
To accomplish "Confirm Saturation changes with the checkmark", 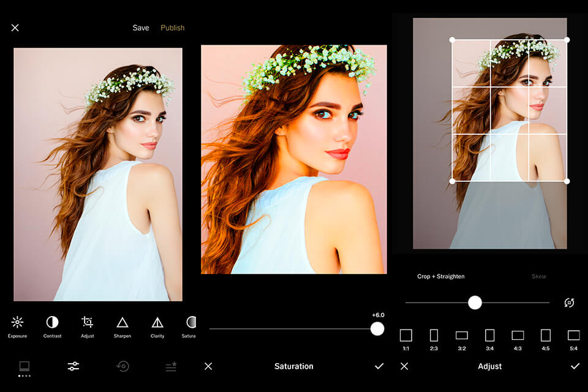I will [378, 366].
